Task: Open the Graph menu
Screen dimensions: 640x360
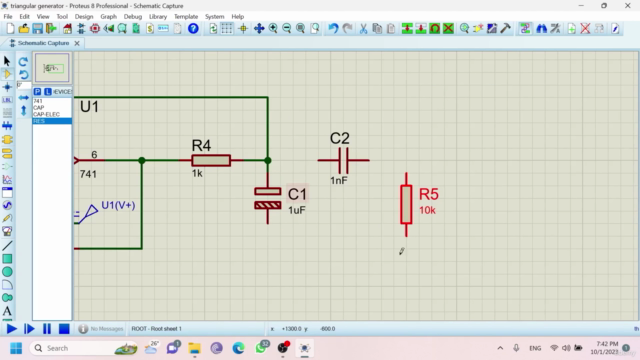Action: (108, 17)
